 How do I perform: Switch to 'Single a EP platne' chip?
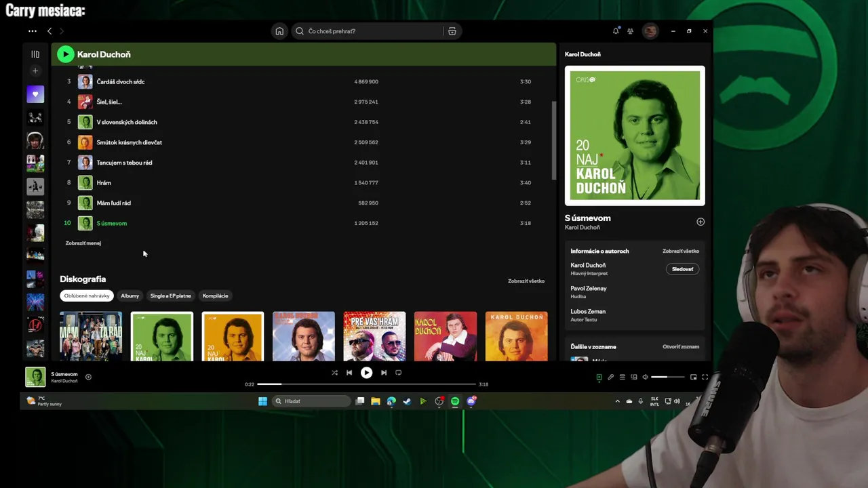[x=171, y=296]
